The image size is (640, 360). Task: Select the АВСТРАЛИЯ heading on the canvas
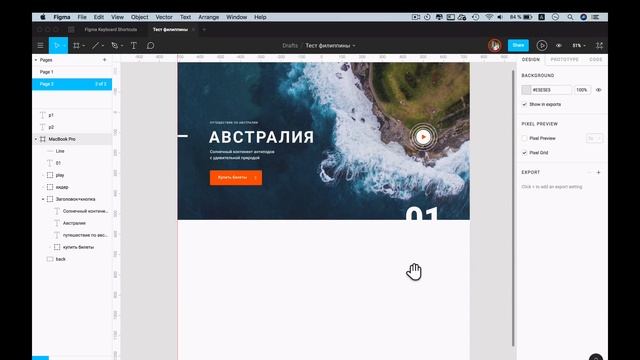[261, 137]
